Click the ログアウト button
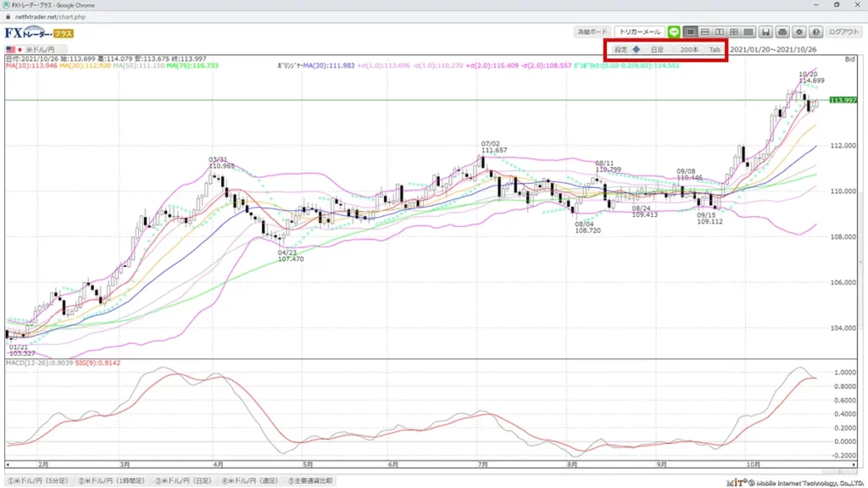This screenshot has width=868, height=488. 843,32
